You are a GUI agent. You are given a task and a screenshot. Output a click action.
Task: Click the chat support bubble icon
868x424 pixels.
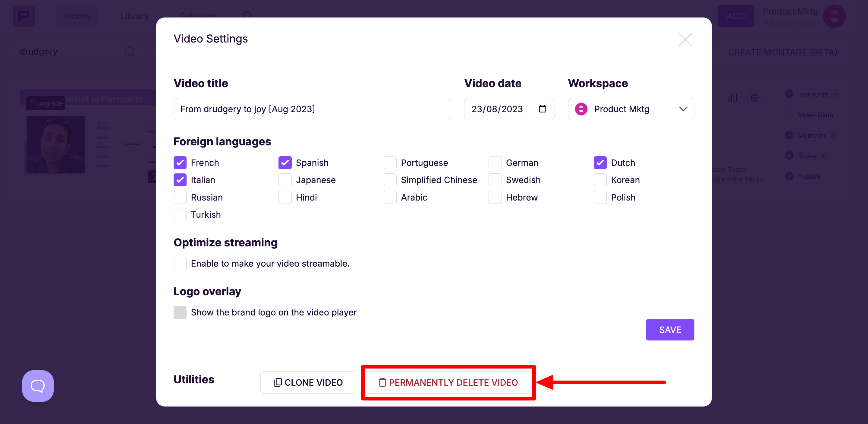(x=38, y=386)
